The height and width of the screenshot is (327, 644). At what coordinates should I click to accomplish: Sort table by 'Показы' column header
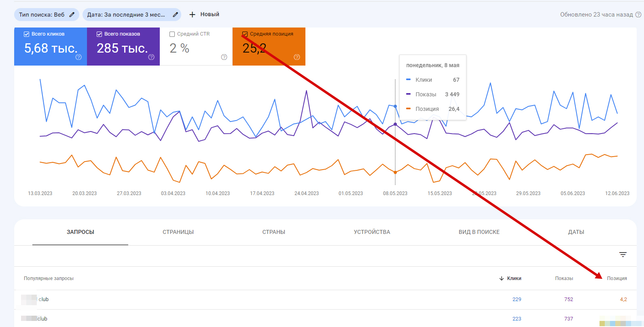(x=564, y=278)
